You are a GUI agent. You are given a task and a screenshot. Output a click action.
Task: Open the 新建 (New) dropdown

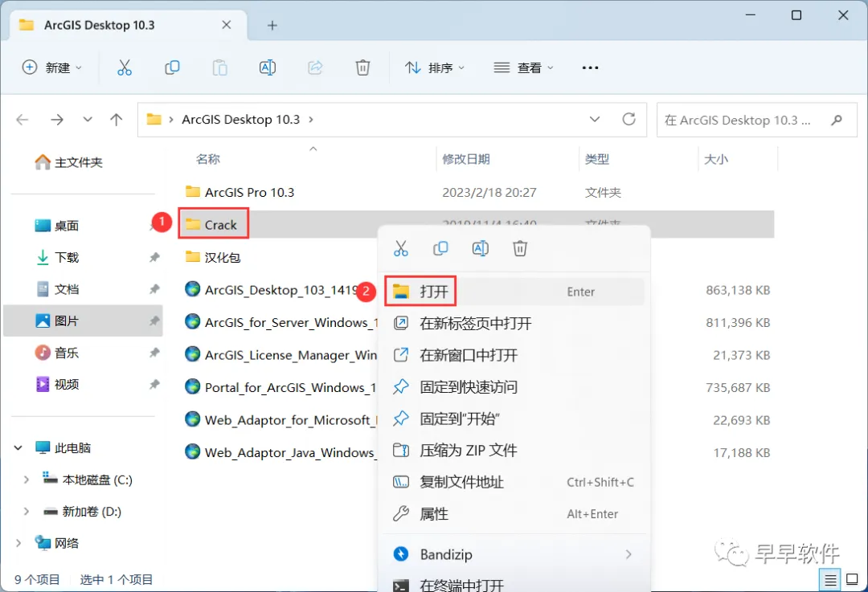52,67
